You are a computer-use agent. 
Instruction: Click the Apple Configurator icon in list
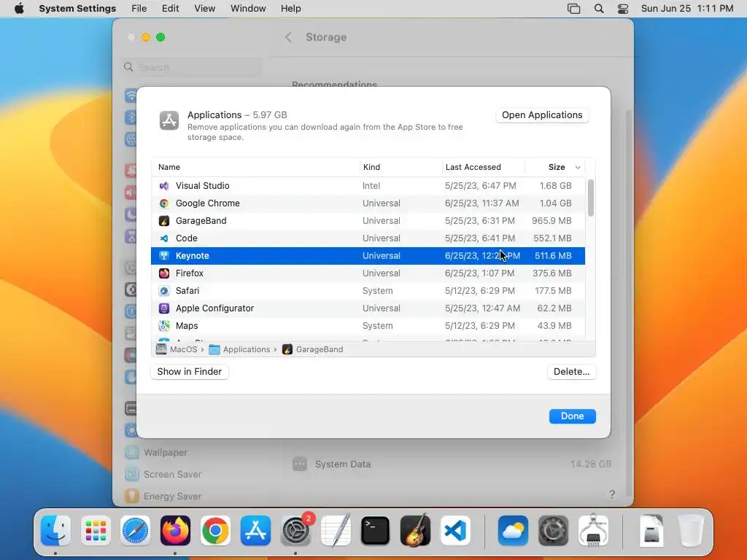[164, 308]
